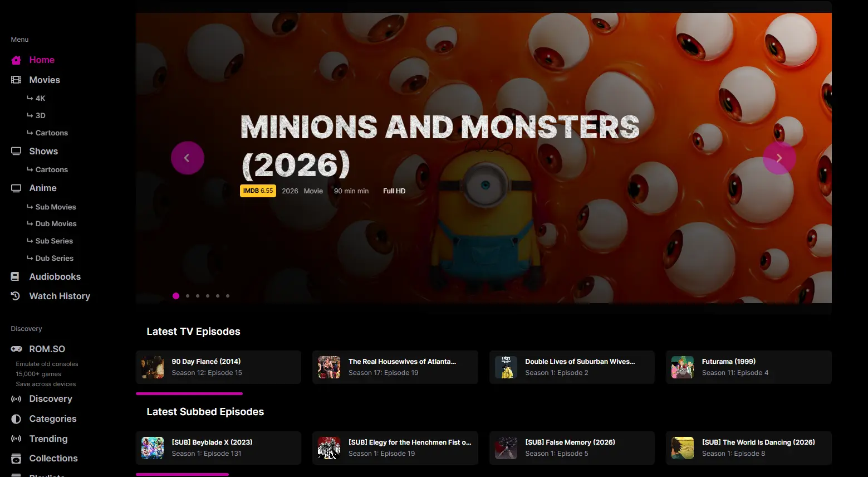Click the Movies film strip icon
Viewport: 868px width, 477px height.
(16, 80)
